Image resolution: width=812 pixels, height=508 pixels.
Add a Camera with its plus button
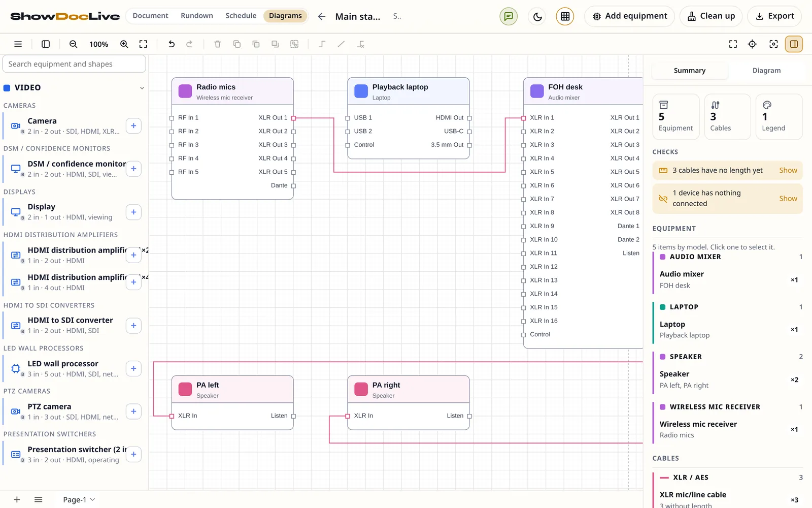[133, 126]
